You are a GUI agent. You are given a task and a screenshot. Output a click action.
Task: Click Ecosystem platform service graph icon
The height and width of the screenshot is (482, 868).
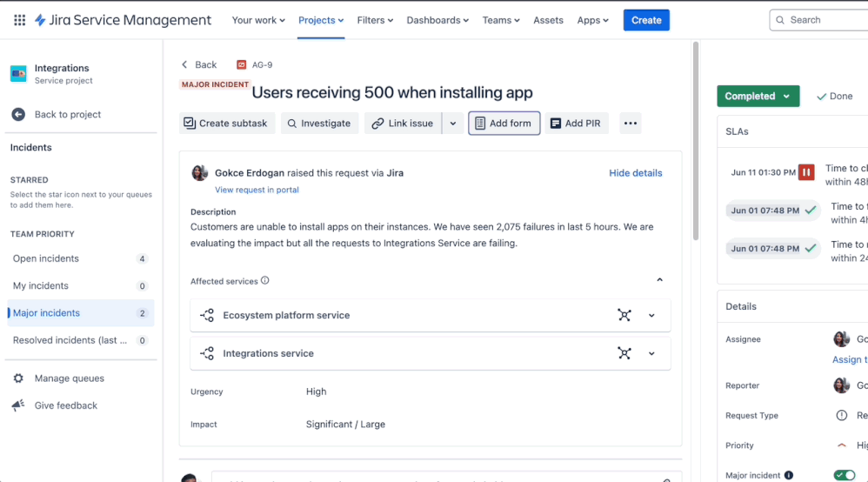624,315
